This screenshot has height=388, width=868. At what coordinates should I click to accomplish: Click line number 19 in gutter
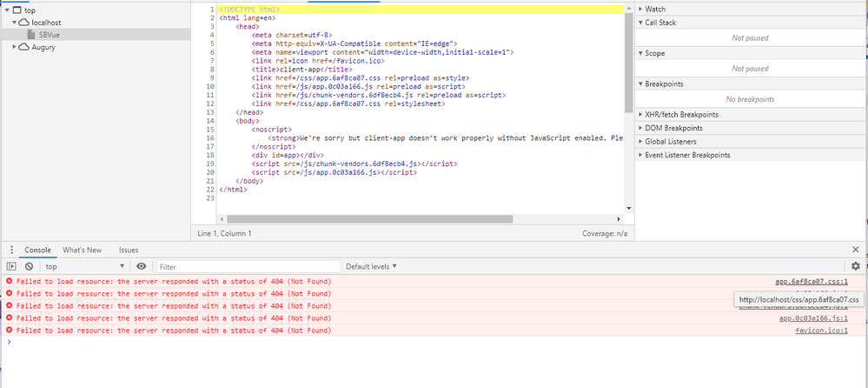tap(211, 164)
